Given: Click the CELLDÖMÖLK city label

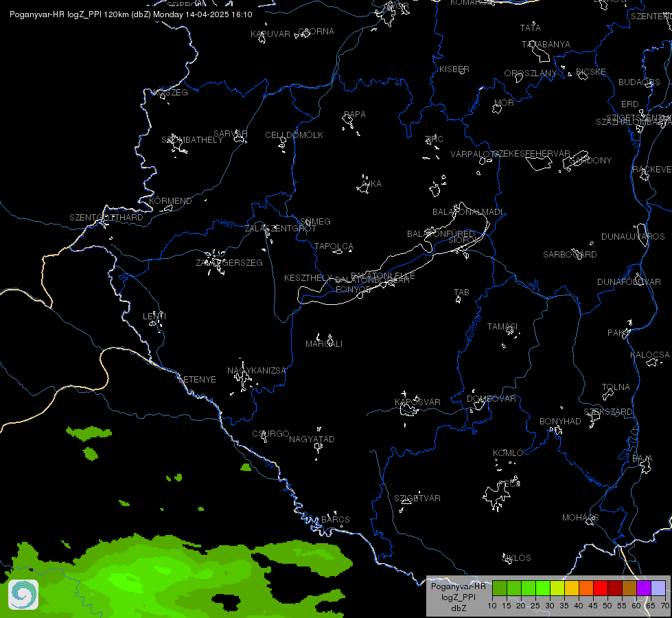Looking at the screenshot, I should 294,135.
